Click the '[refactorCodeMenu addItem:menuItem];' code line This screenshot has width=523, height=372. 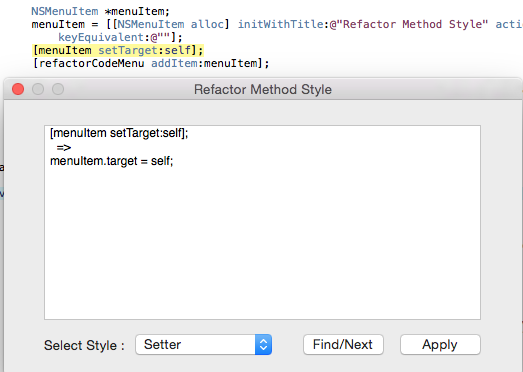tap(151, 63)
